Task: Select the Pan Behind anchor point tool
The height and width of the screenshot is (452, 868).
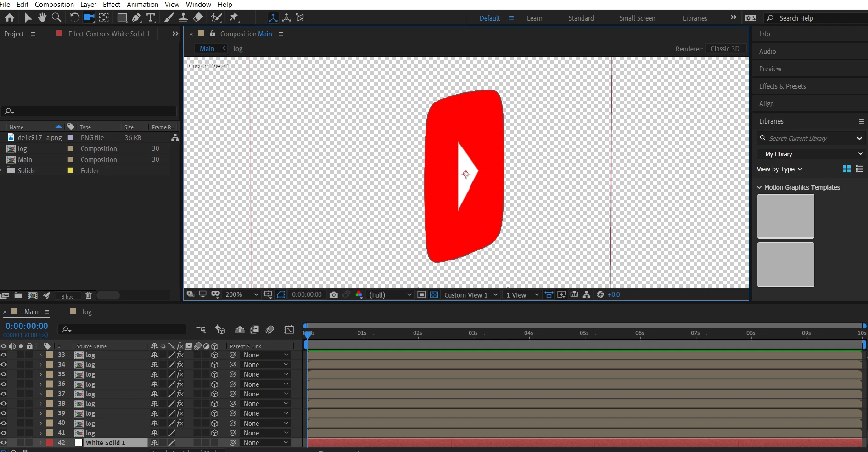Action: [x=104, y=18]
